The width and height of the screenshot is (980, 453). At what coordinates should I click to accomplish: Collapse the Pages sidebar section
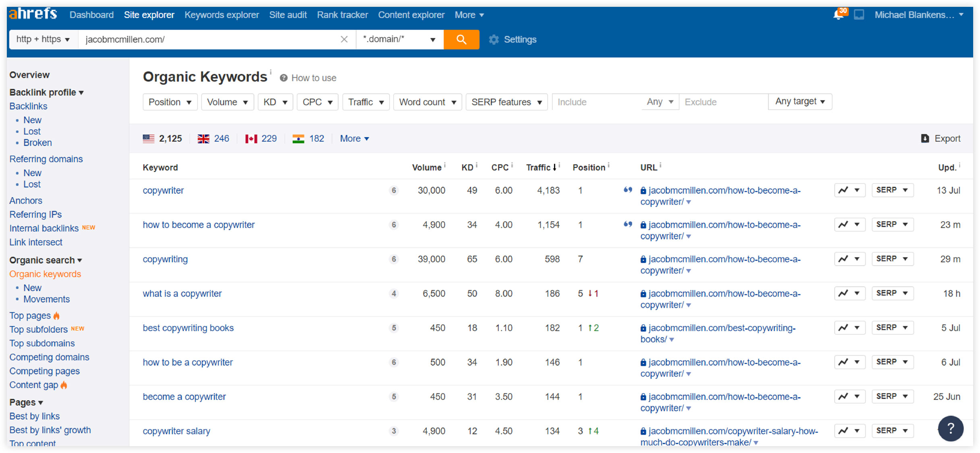[26, 402]
